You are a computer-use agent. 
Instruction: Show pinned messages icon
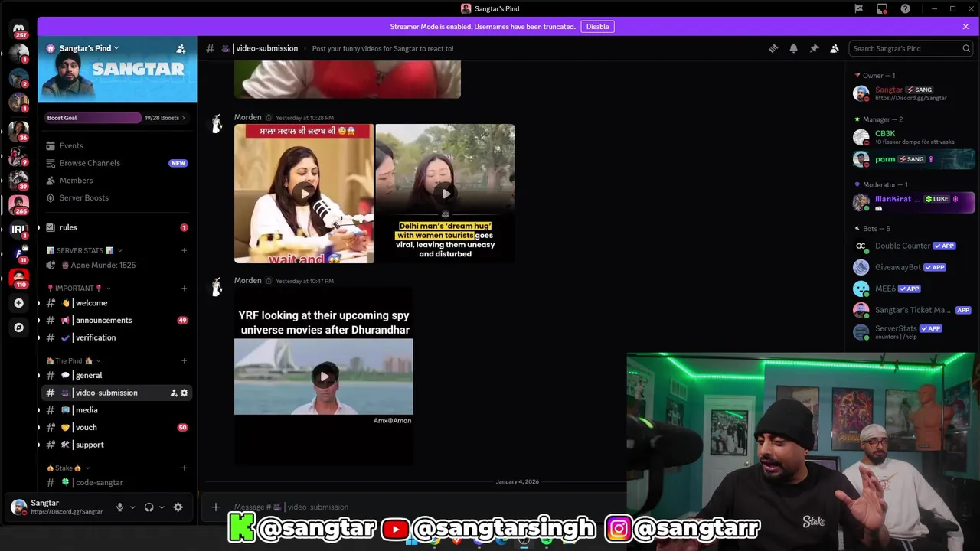click(814, 48)
